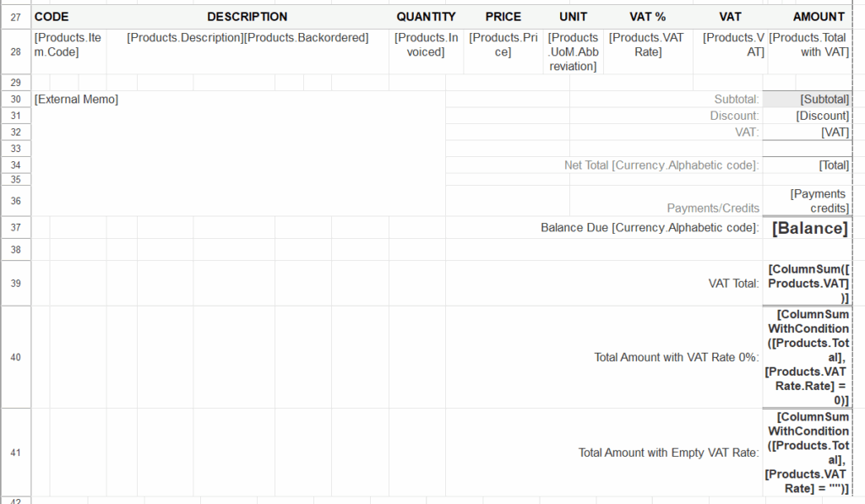Screen dimensions: 865x504
Task: Click the UNIT column heading cell
Action: 574,17
